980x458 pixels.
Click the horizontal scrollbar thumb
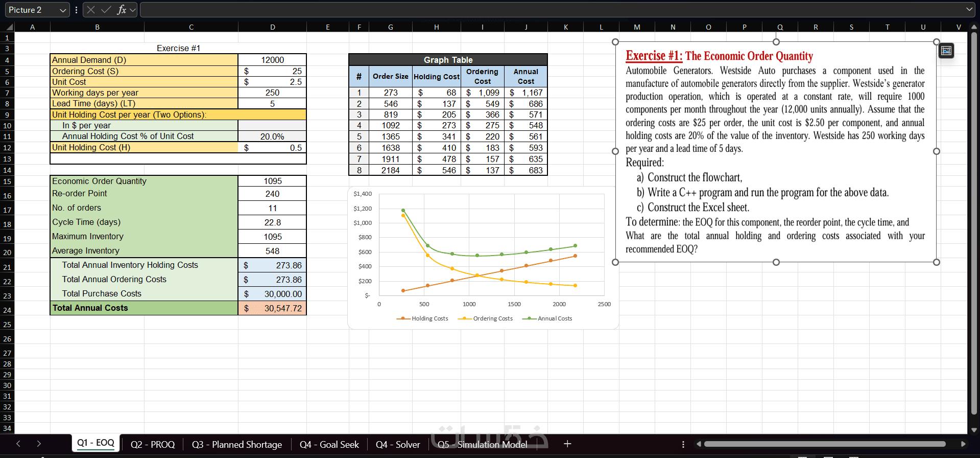coord(825,444)
